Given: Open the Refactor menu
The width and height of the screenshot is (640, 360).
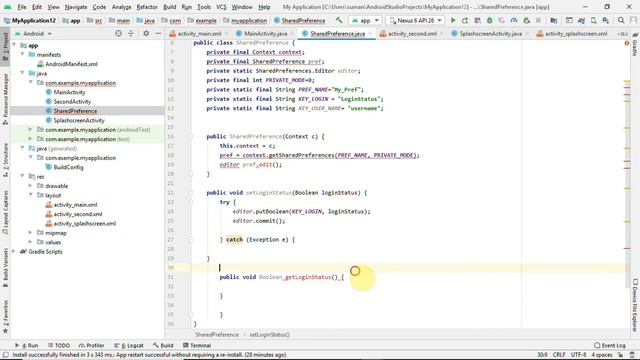Looking at the screenshot, I should [147, 7].
